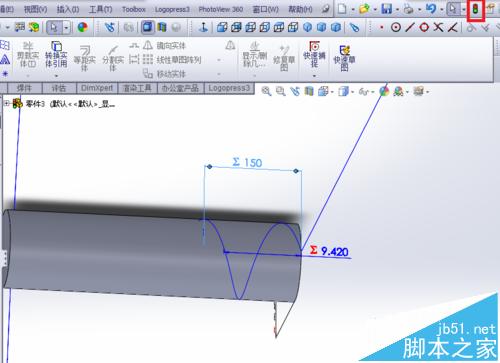The width and height of the screenshot is (500, 363).
Task: Toggle the Quadrant snap red diamond icon
Action: pos(424,27)
